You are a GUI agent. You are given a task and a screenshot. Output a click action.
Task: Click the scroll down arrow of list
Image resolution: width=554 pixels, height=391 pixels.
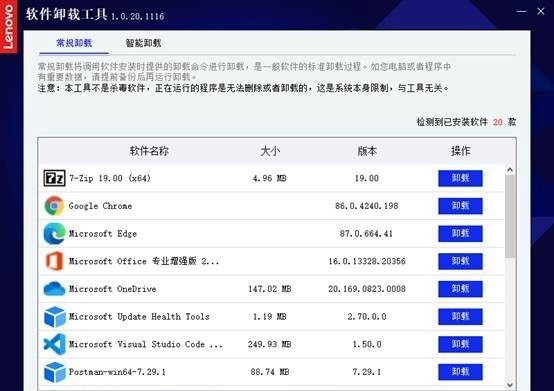coord(510,385)
